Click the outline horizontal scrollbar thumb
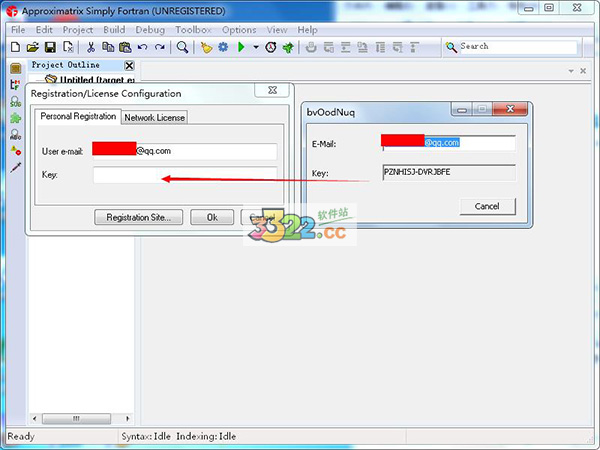 pyautogui.click(x=76, y=419)
